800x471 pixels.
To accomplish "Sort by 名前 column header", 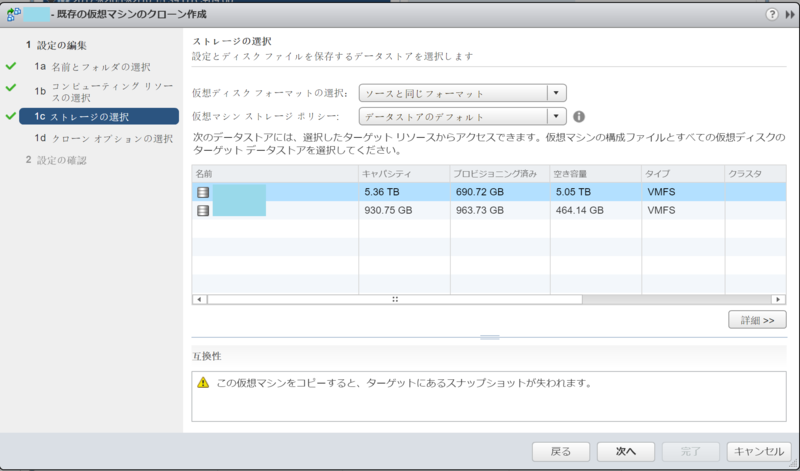I will (x=275, y=174).
